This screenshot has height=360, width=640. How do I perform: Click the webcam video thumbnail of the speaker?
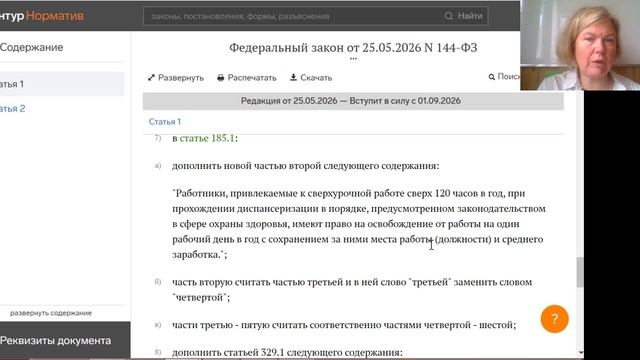[580, 45]
